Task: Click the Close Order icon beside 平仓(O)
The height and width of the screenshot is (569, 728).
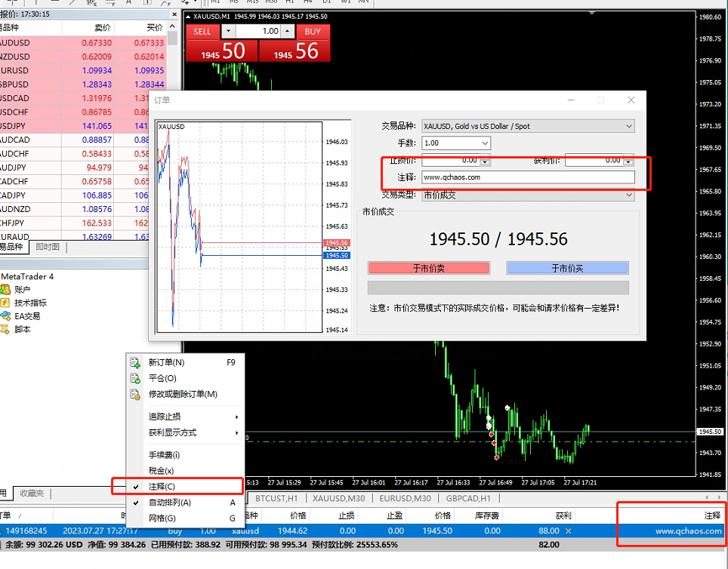Action: coord(135,378)
